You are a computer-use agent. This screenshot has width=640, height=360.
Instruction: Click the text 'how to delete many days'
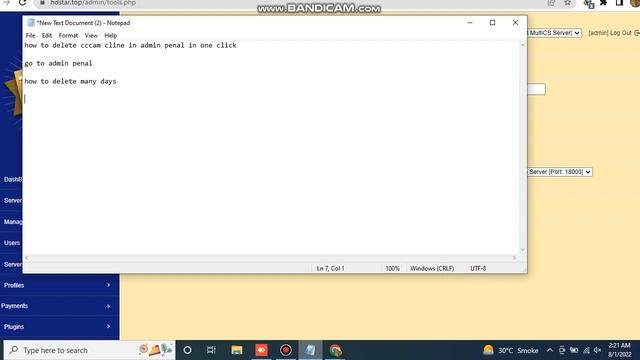70,81
